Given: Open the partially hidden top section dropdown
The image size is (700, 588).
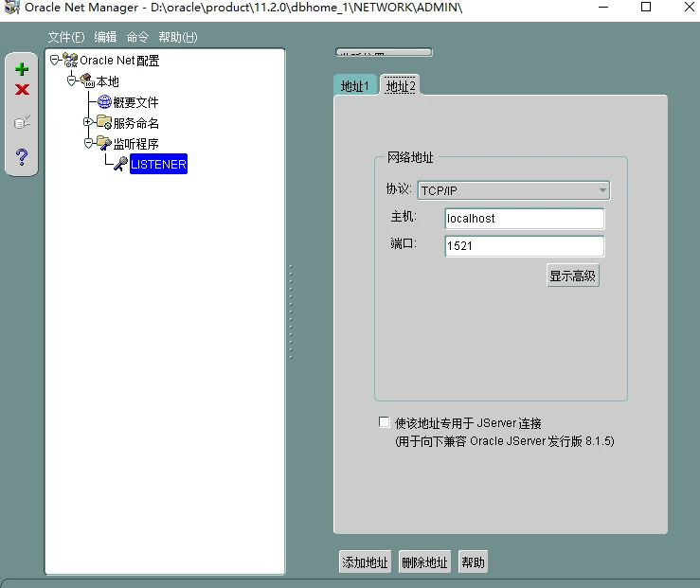Looking at the screenshot, I should tap(384, 53).
